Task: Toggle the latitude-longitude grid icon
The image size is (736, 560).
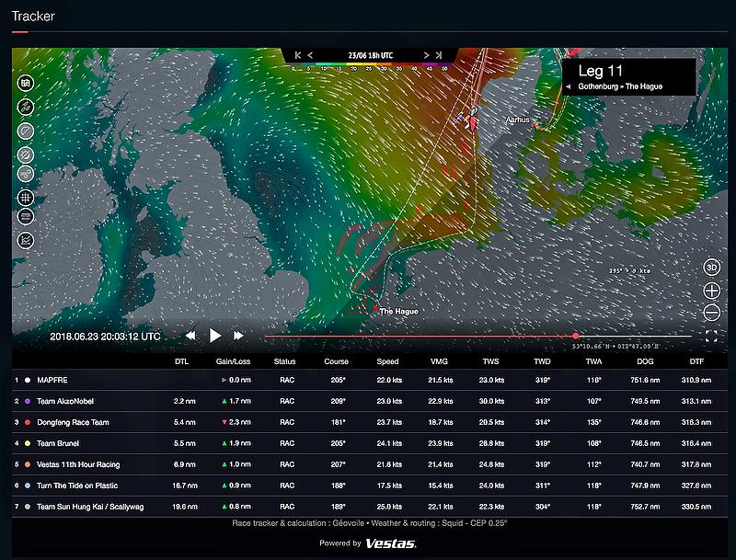Action: tap(26, 198)
